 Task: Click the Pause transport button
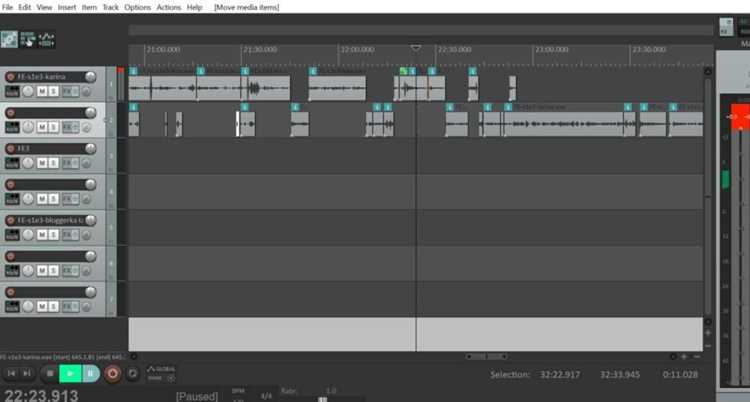pos(91,373)
